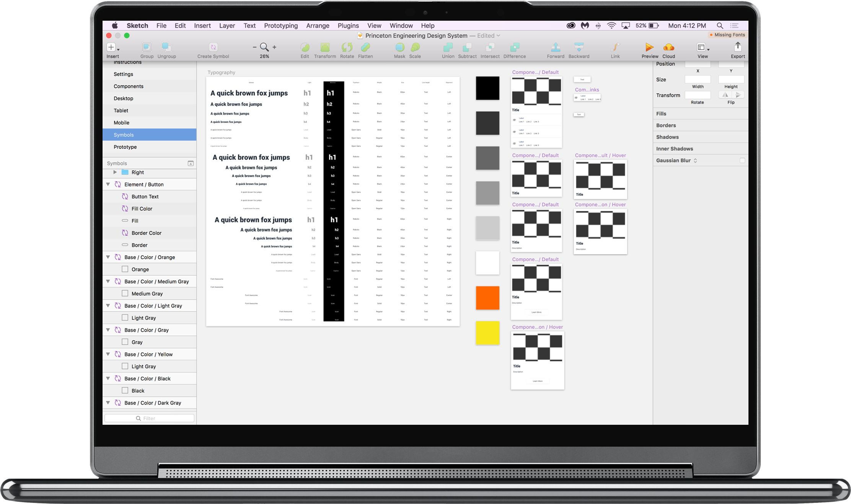Move layer Backward using toolbar icon
The height and width of the screenshot is (504, 851).
click(579, 47)
